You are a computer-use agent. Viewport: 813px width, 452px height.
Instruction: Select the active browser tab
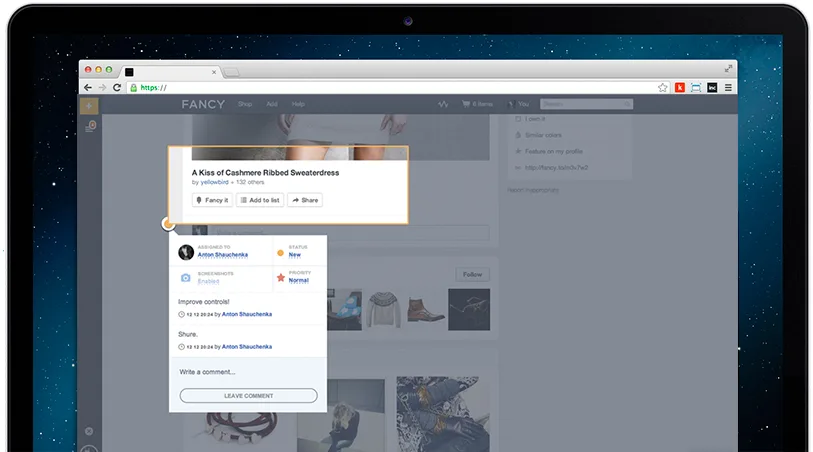point(170,72)
